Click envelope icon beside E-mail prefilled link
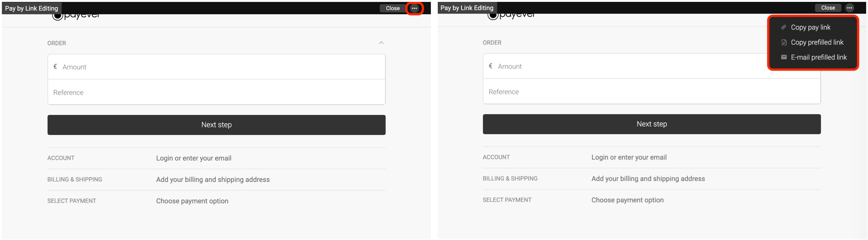Screen dimensions: 868x240 [784, 57]
